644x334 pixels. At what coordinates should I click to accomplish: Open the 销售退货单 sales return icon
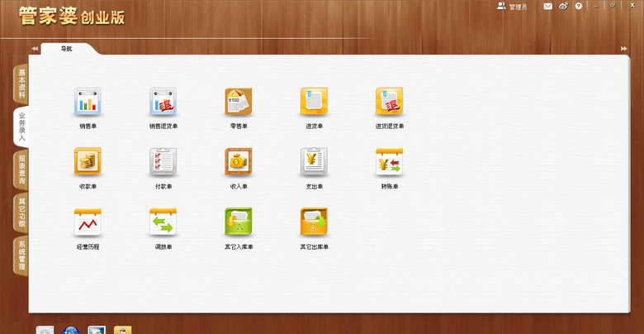pyautogui.click(x=163, y=102)
